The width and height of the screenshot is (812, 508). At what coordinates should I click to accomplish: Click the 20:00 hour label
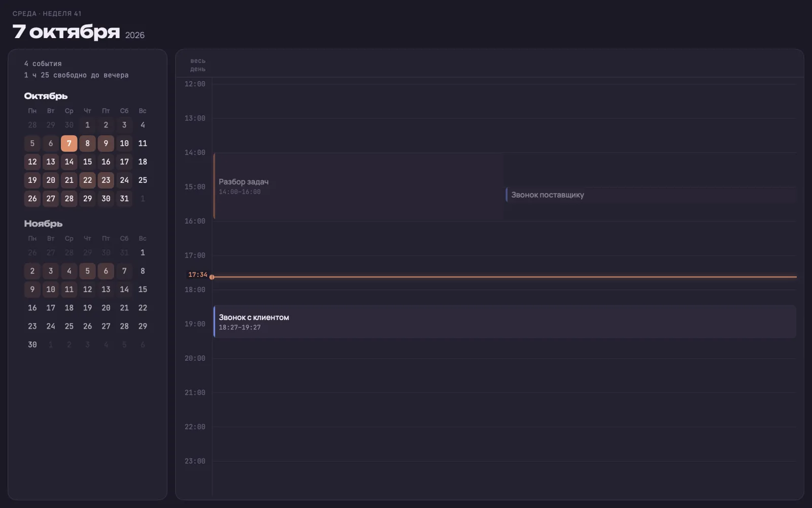tap(195, 359)
